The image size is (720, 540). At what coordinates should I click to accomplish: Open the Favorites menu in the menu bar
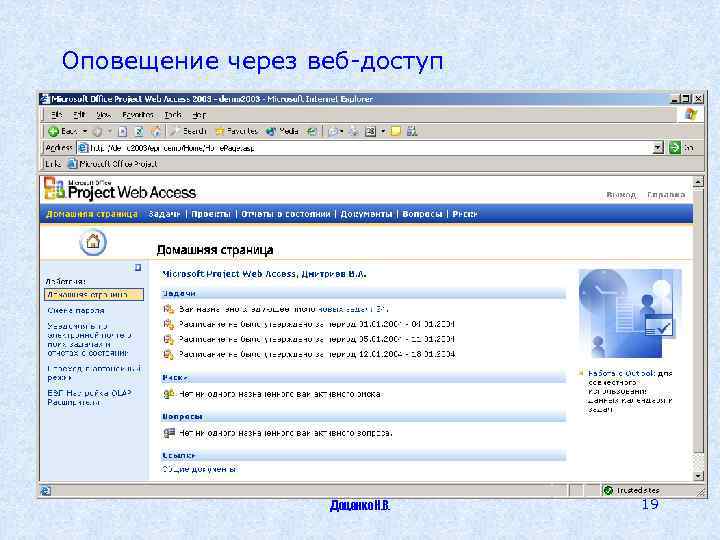tap(138, 115)
